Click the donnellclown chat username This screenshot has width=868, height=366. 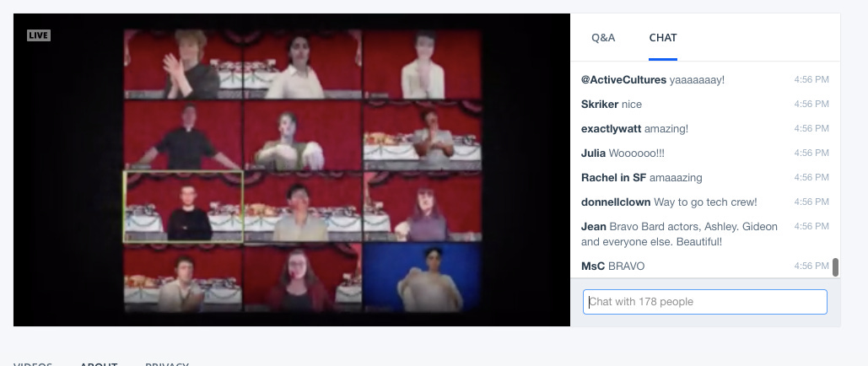click(x=616, y=202)
